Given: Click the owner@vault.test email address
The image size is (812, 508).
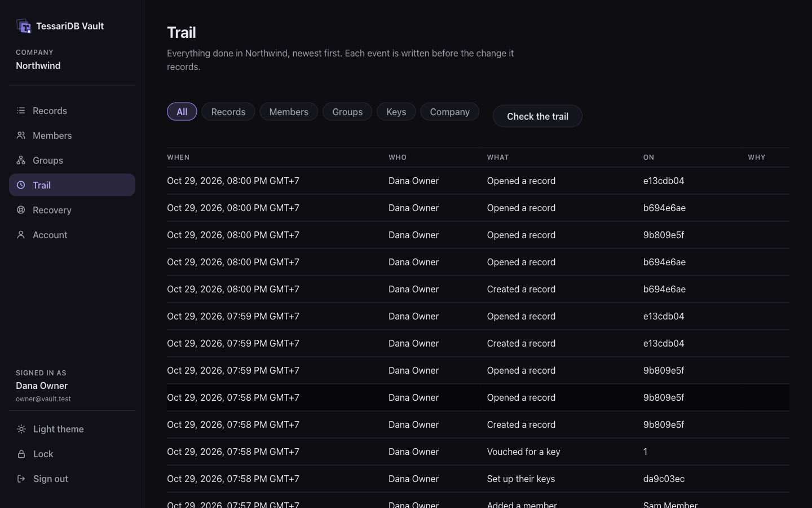Looking at the screenshot, I should click(43, 399).
